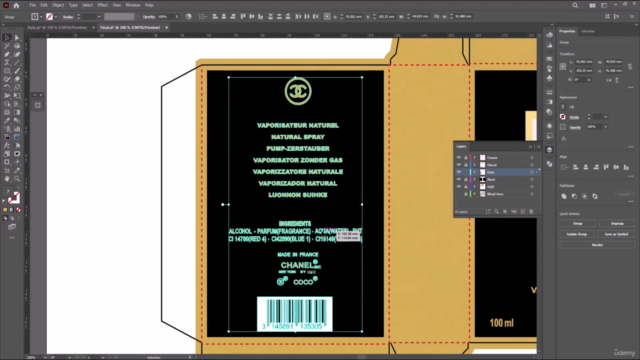
Task: Unlock the Crease layer
Action: [x=466, y=158]
